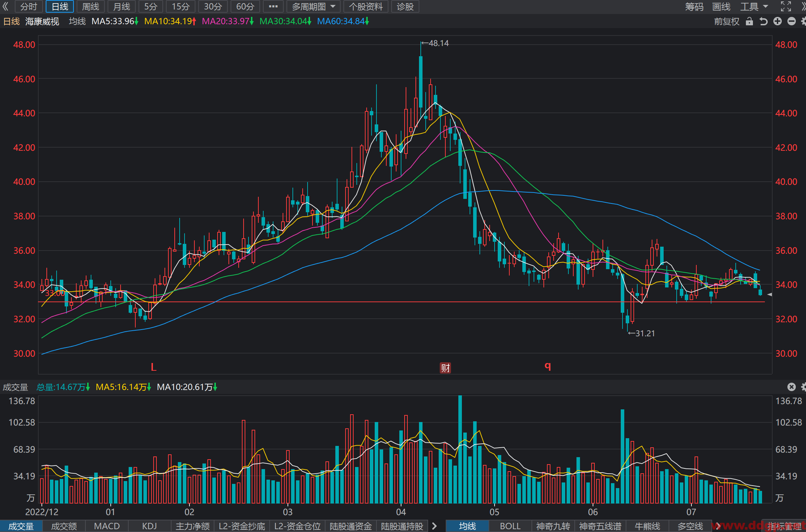Image resolution: width=806 pixels, height=532 pixels.
Task: Select the L2-资金抄底 tab
Action: [x=242, y=526]
